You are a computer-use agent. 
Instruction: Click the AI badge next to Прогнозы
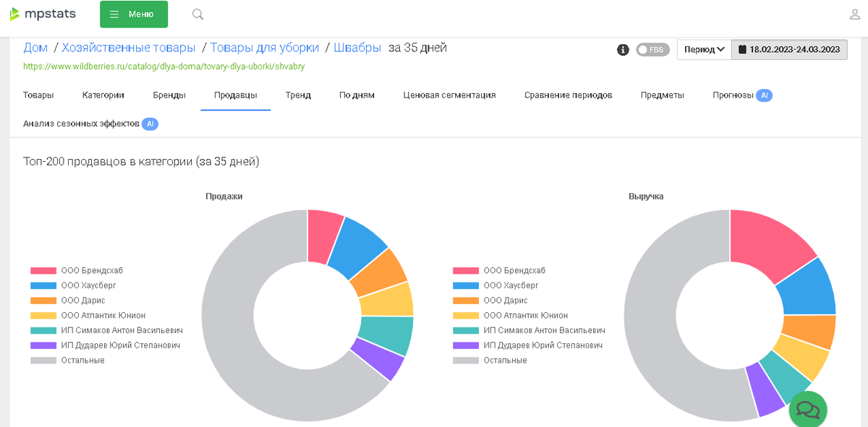765,95
